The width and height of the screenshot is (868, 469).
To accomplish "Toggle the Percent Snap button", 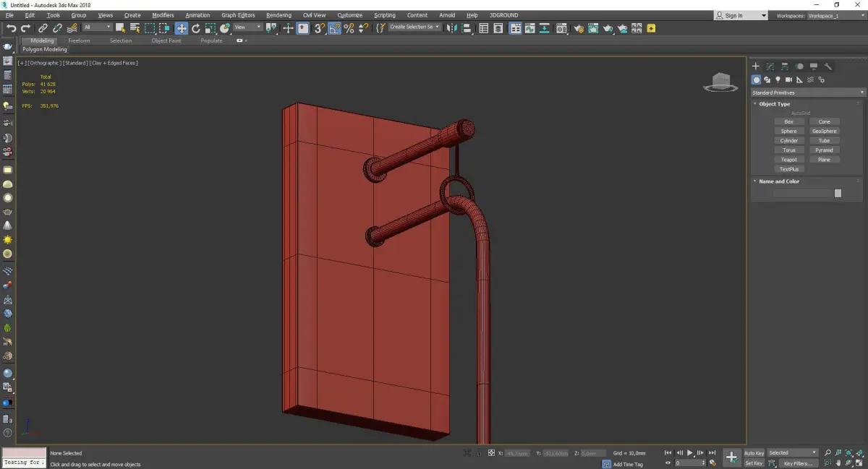I will [349, 28].
